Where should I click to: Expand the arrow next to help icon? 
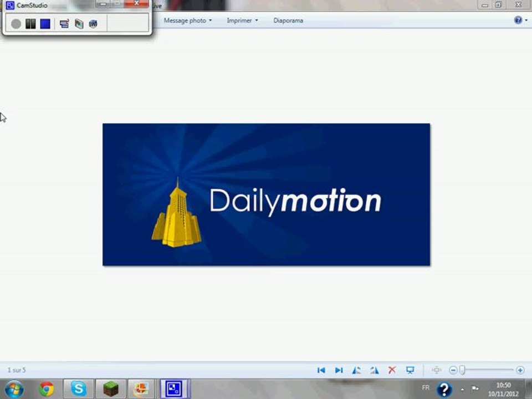click(526, 21)
